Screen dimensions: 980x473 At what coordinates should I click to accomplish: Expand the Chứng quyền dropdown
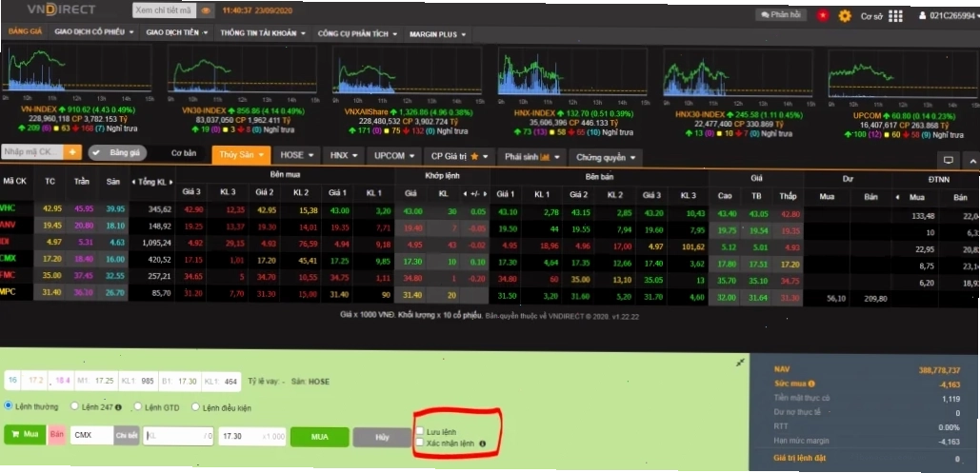coord(606,157)
